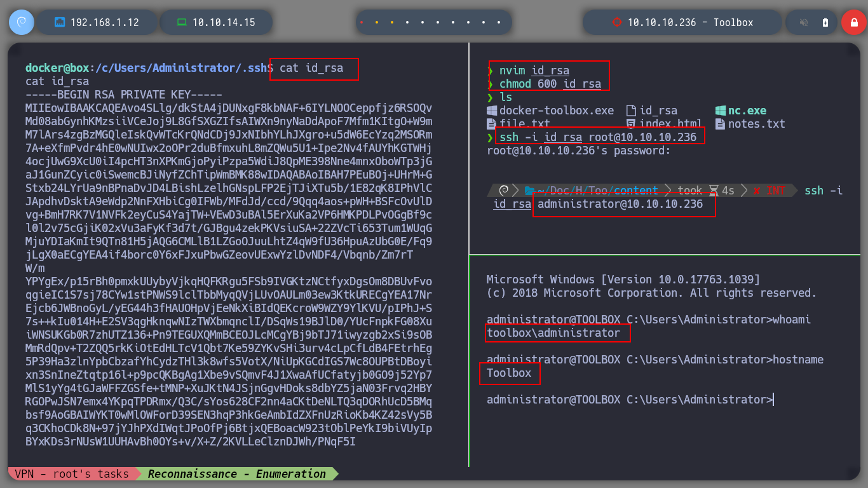The width and height of the screenshot is (868, 488).
Task: Click the green Windows icon beside nc.exe
Action: (721, 111)
